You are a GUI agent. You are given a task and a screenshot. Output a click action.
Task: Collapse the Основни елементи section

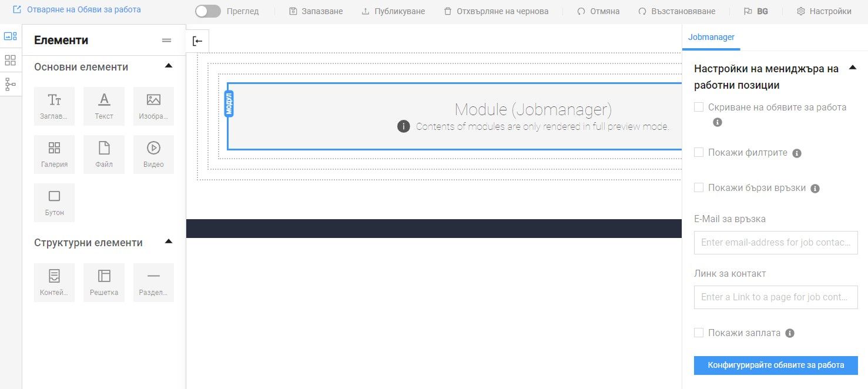pos(169,66)
